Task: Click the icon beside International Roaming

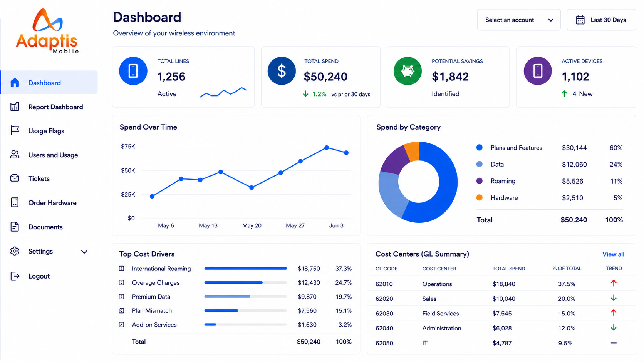Action: pos(121,269)
